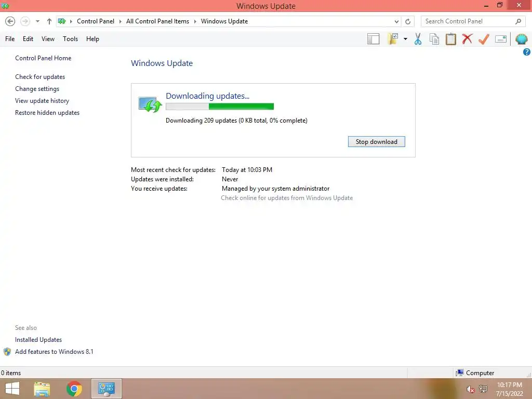Select Control Panel in the breadcrumb
The height and width of the screenshot is (399, 532).
tap(96, 21)
